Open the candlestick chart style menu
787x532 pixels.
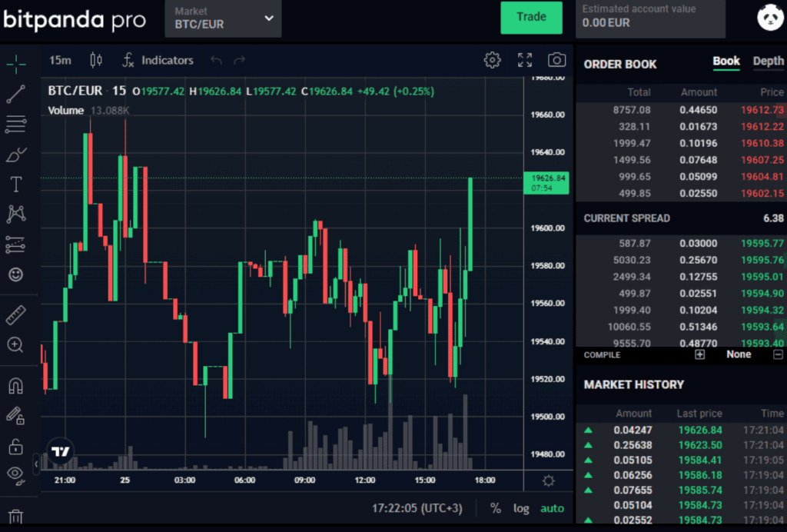(x=96, y=60)
